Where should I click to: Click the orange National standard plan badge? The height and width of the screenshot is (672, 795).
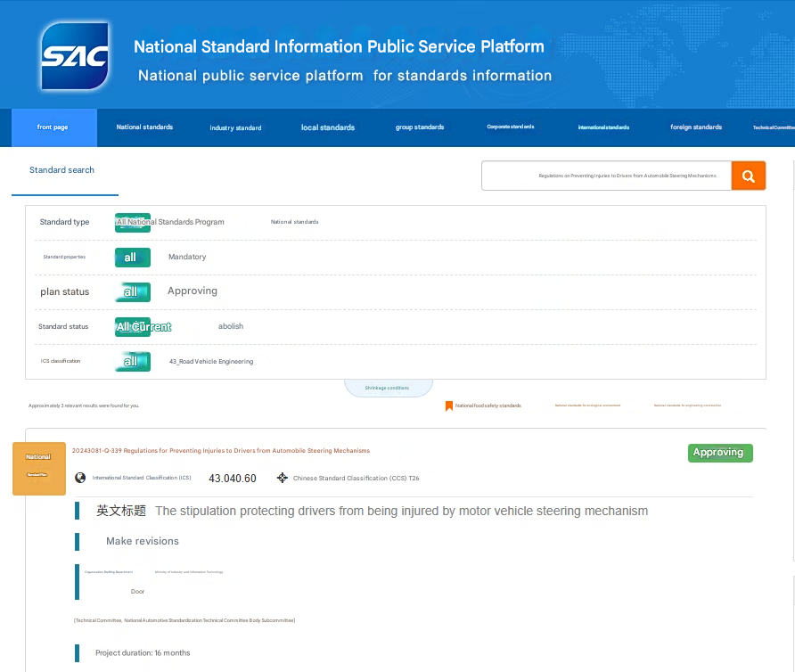[x=38, y=468]
